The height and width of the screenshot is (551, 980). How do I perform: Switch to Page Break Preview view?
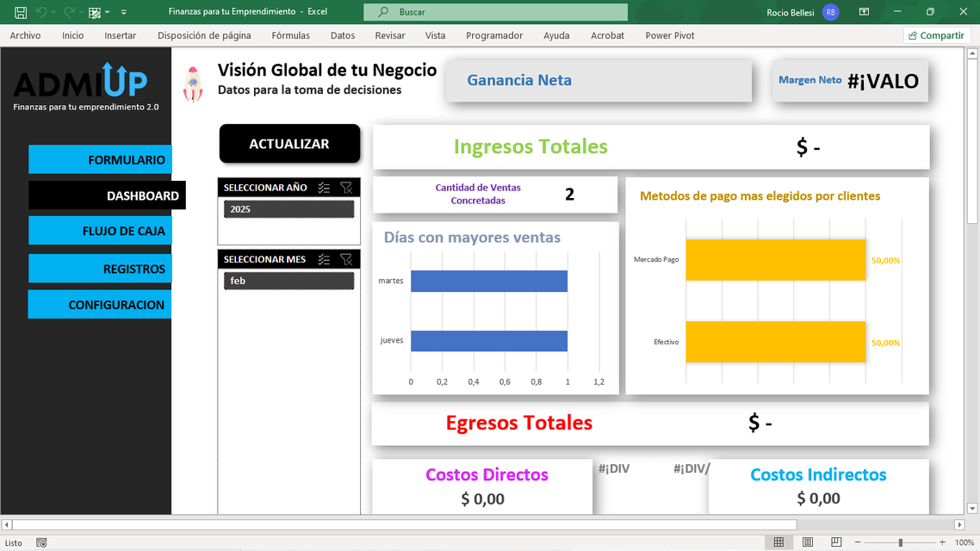click(834, 542)
